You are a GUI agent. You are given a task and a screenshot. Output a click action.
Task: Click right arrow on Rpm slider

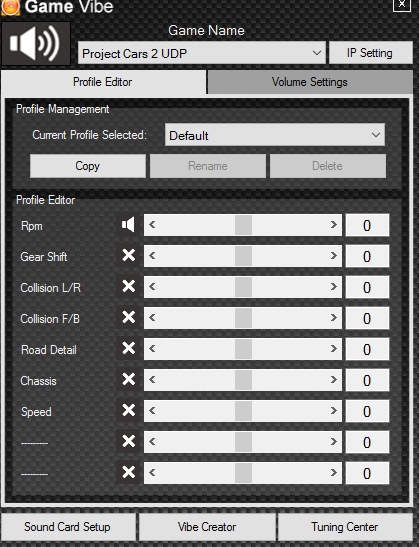334,225
